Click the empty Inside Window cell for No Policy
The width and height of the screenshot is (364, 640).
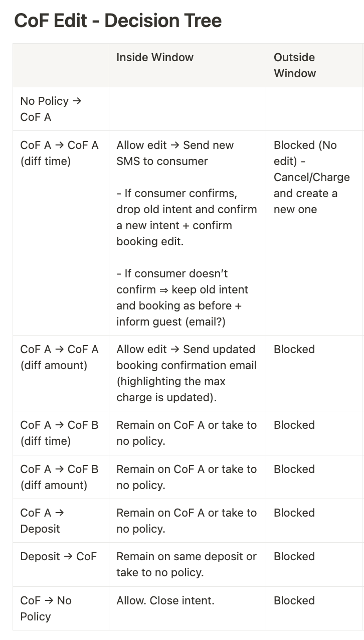tap(187, 109)
